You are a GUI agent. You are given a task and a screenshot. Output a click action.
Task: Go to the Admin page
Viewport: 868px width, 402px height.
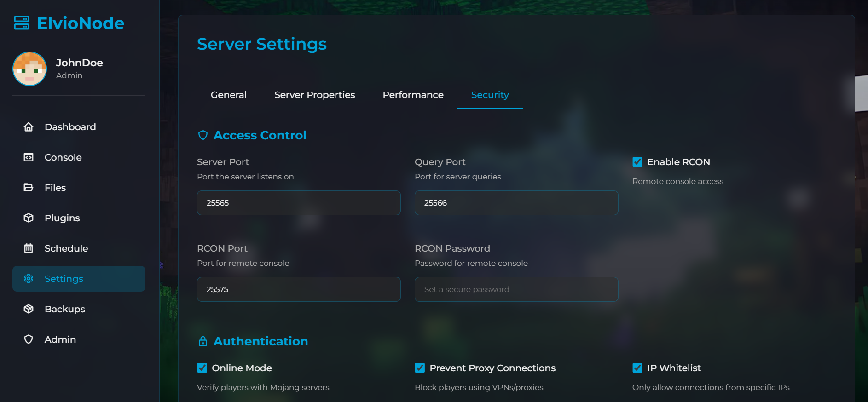coord(79,339)
